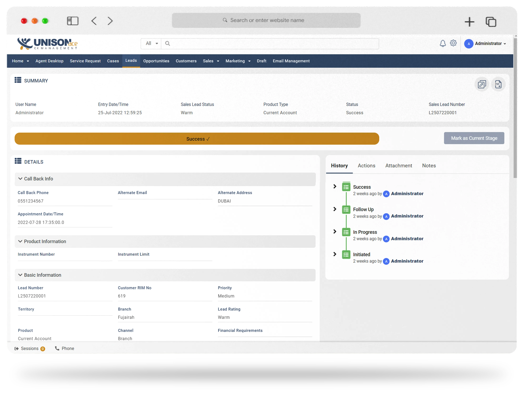Screen dimensions: 532x394
Task: Click the Phone icon in footer
Action: [57, 348]
